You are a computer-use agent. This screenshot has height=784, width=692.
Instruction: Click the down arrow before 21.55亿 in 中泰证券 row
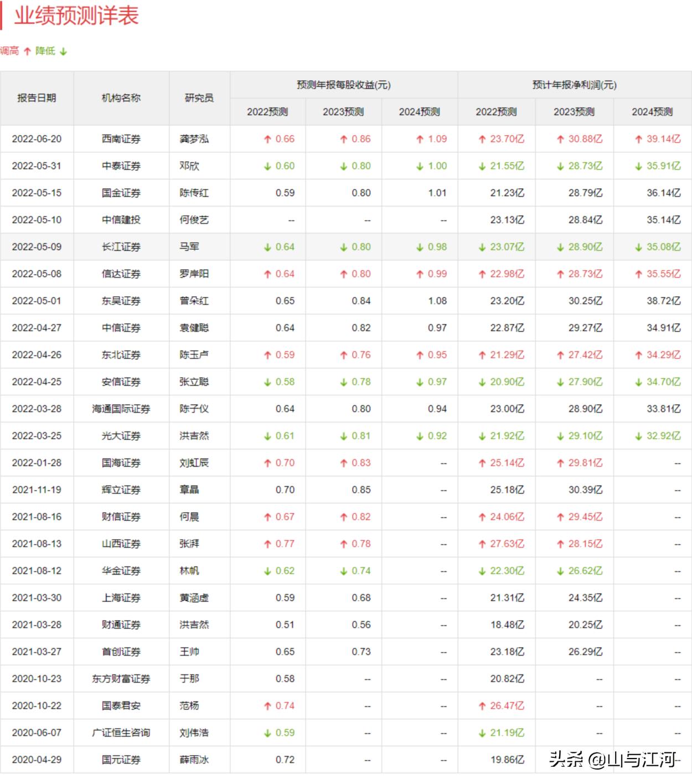482,167
